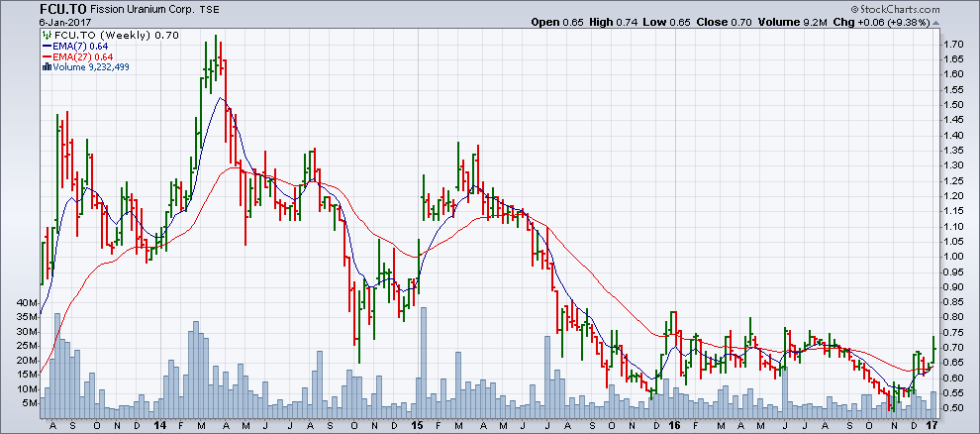
Task: Click the 20M volume axis label
Action: click(x=28, y=361)
